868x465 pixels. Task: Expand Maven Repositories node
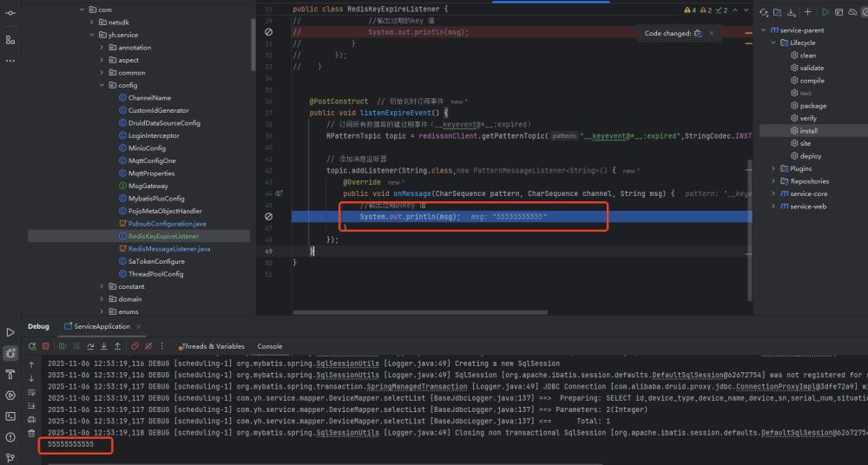pyautogui.click(x=773, y=181)
